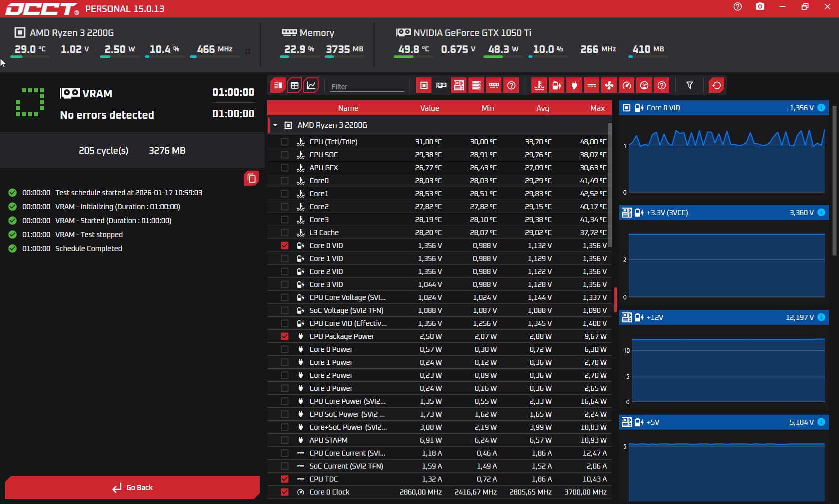The width and height of the screenshot is (839, 504).
Task: Sort the table by the Min column
Action: coord(488,108)
